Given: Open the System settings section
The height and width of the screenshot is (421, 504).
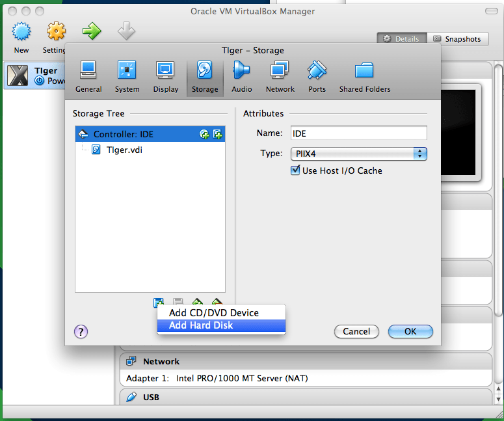Looking at the screenshot, I should pos(127,77).
